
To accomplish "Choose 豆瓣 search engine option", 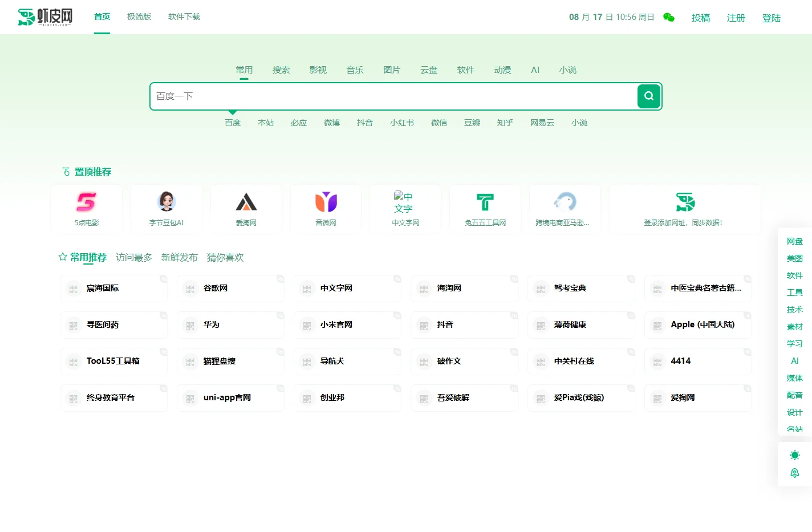I will pyautogui.click(x=472, y=123).
